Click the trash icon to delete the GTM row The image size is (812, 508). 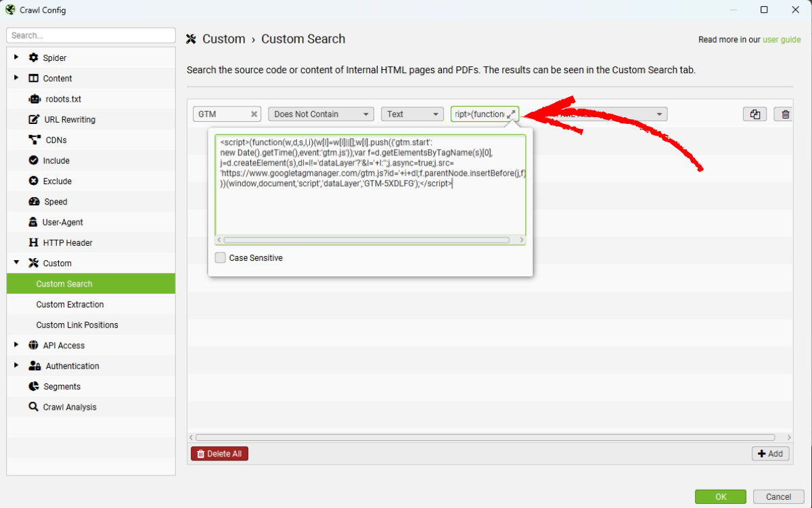click(785, 114)
